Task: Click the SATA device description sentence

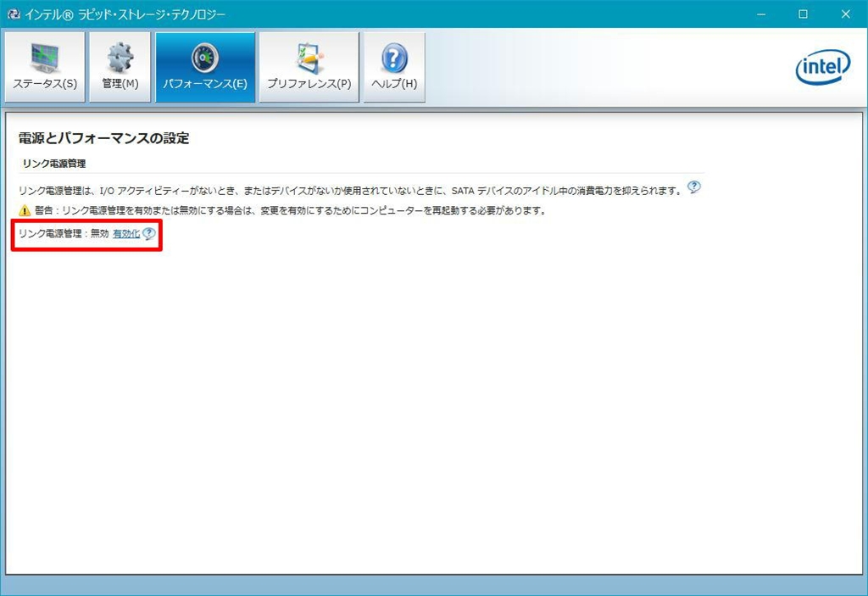Action: click(350, 191)
